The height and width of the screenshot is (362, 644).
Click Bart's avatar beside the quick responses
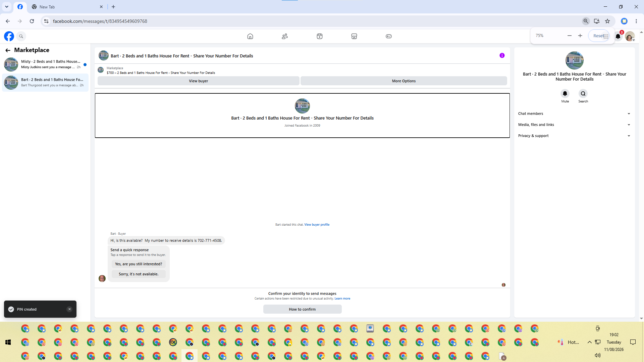[102, 278]
